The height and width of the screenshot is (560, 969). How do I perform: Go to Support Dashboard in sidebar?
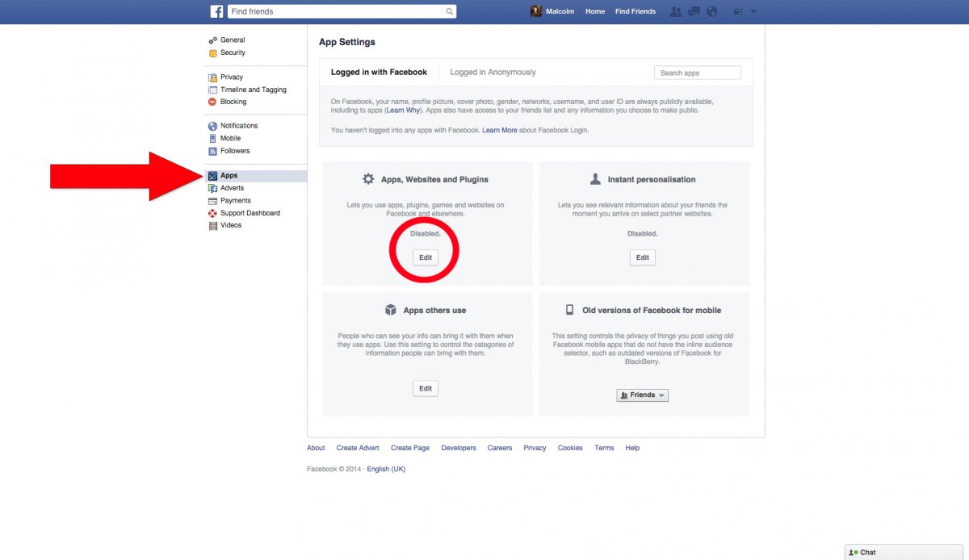coord(250,213)
